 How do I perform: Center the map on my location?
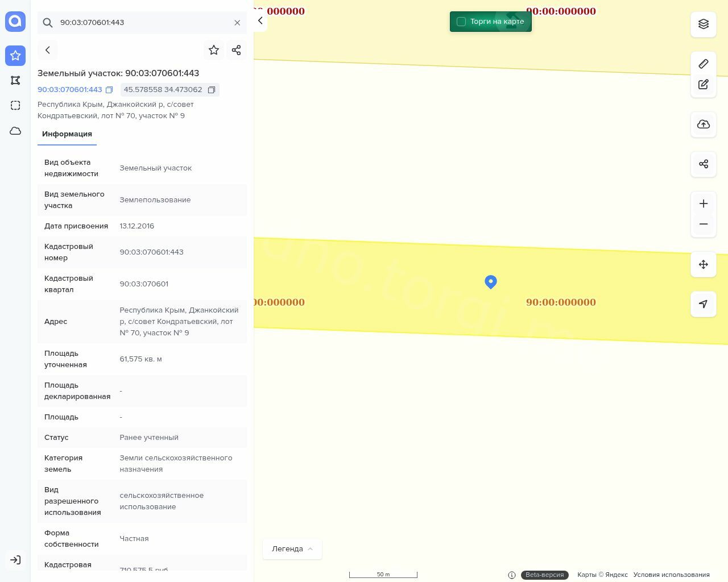pos(704,304)
